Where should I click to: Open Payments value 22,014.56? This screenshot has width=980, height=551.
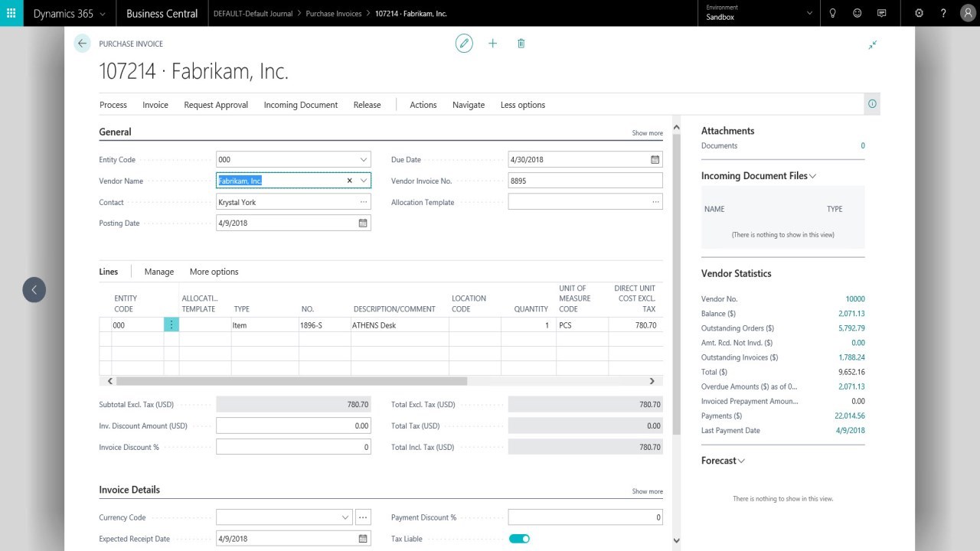pyautogui.click(x=850, y=416)
